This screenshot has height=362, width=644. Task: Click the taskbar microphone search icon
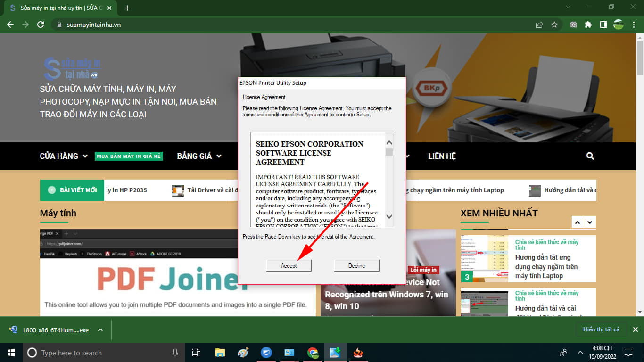(175, 353)
